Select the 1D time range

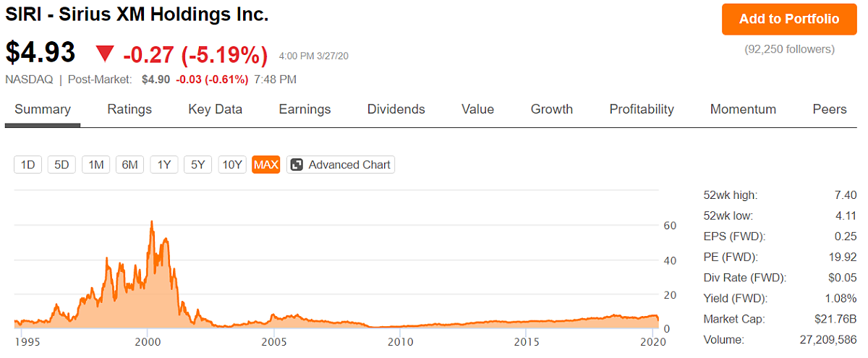click(28, 165)
